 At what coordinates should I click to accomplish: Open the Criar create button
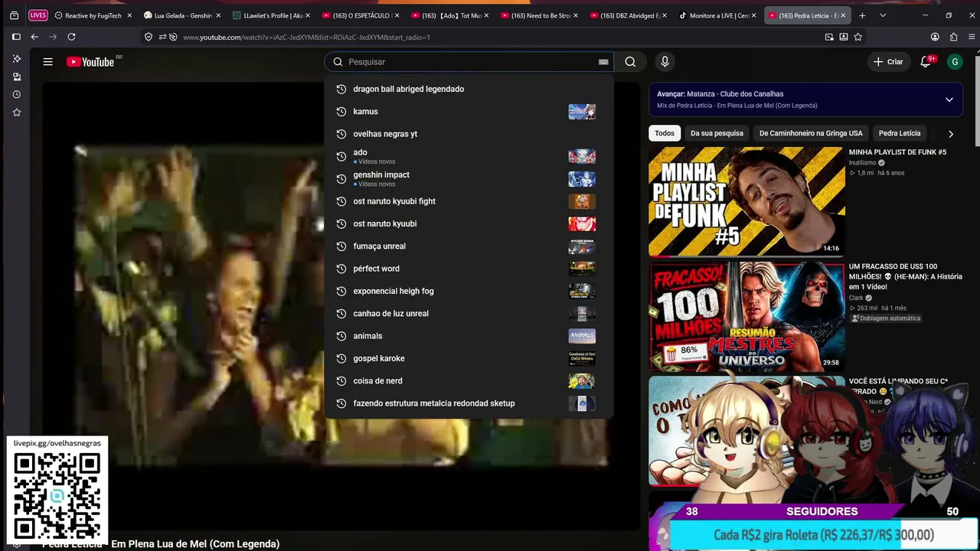coord(889,62)
